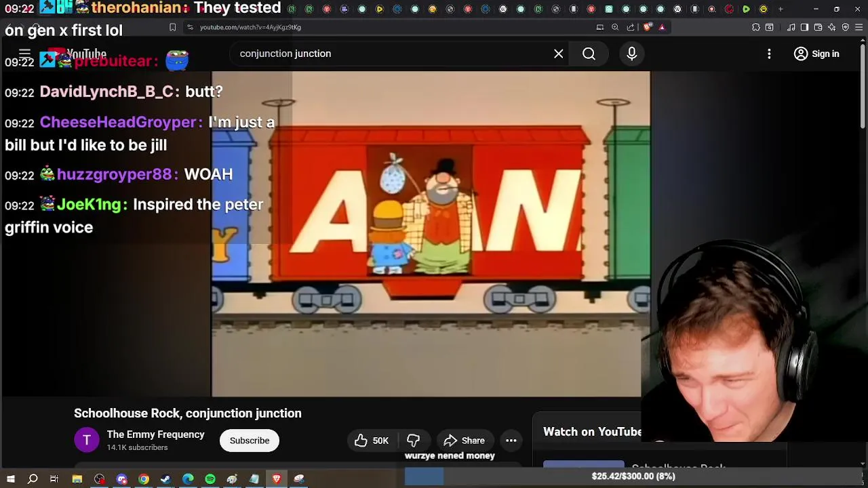
Task: Open the YouTube guide hamburger menu
Action: pyautogui.click(x=24, y=54)
